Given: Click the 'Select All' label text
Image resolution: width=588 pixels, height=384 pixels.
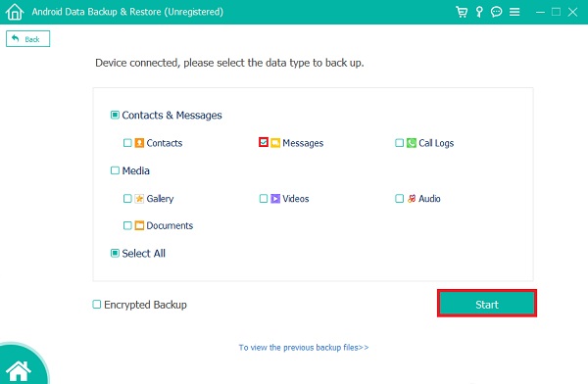Looking at the screenshot, I should click(x=144, y=253).
